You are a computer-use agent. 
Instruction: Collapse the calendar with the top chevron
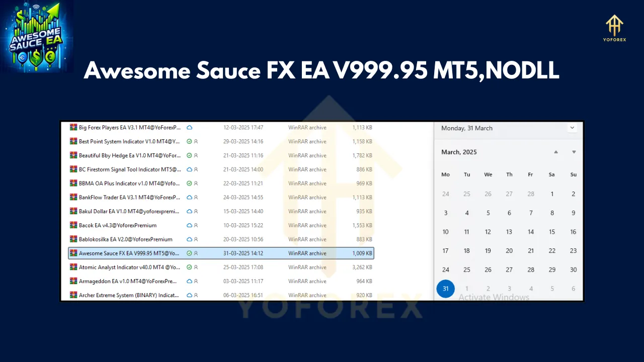(572, 128)
